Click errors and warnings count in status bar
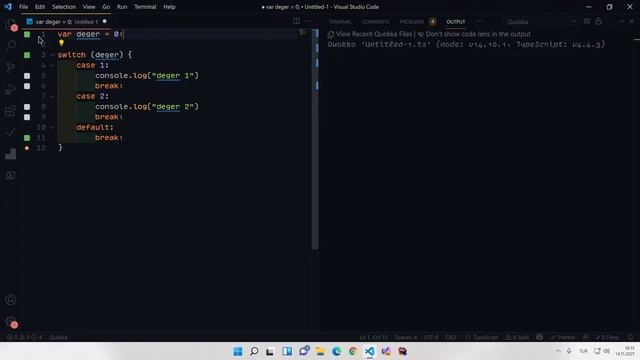 [x=24, y=338]
